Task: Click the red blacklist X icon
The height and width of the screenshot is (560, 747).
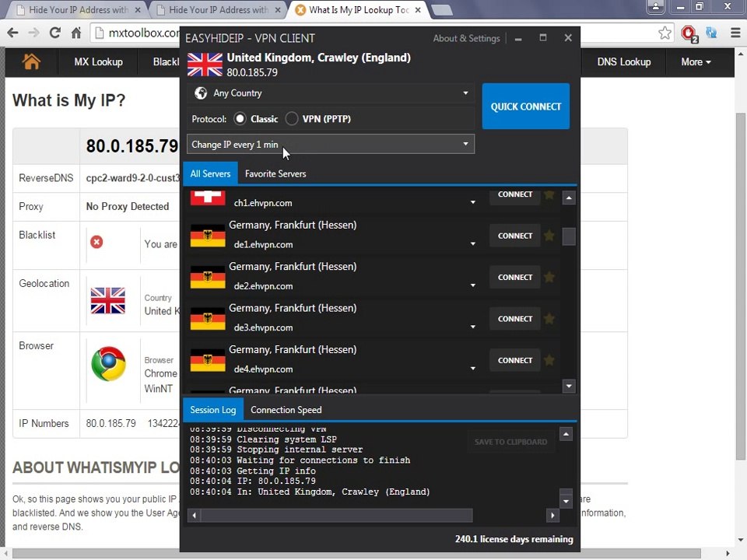Action: click(x=96, y=242)
